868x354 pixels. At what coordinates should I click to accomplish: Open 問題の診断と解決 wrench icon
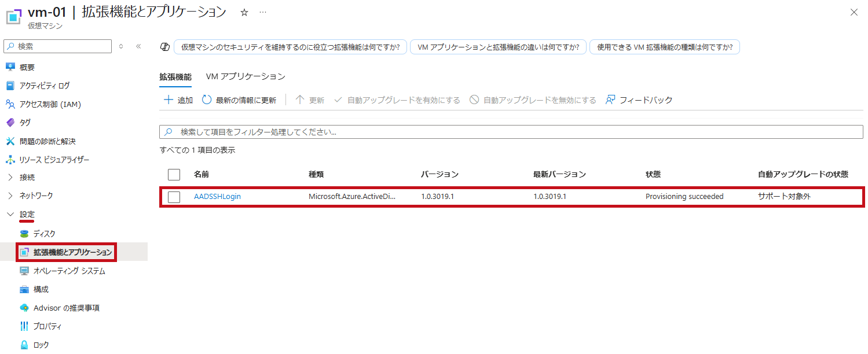point(10,141)
